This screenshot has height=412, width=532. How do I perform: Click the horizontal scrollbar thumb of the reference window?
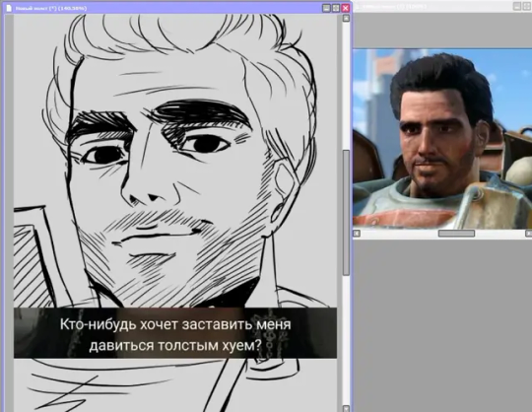tap(456, 234)
